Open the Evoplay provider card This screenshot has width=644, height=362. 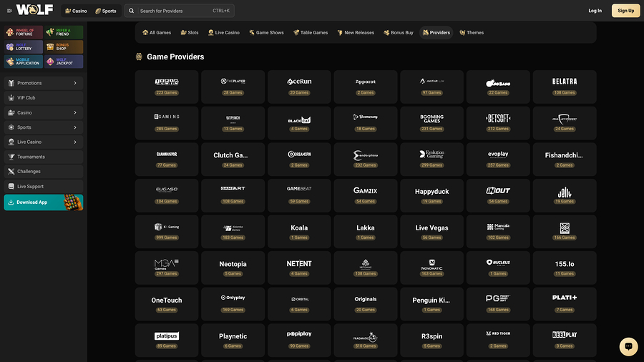[498, 160]
